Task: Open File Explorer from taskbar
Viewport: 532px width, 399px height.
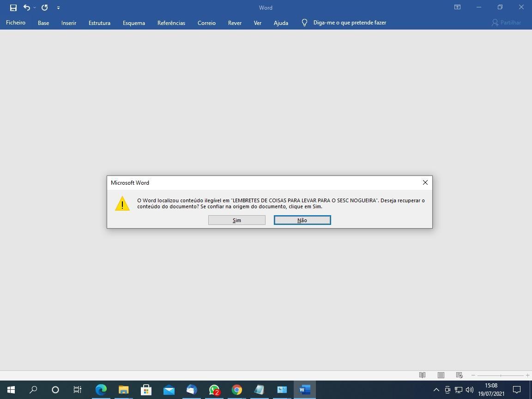Action: [123, 390]
